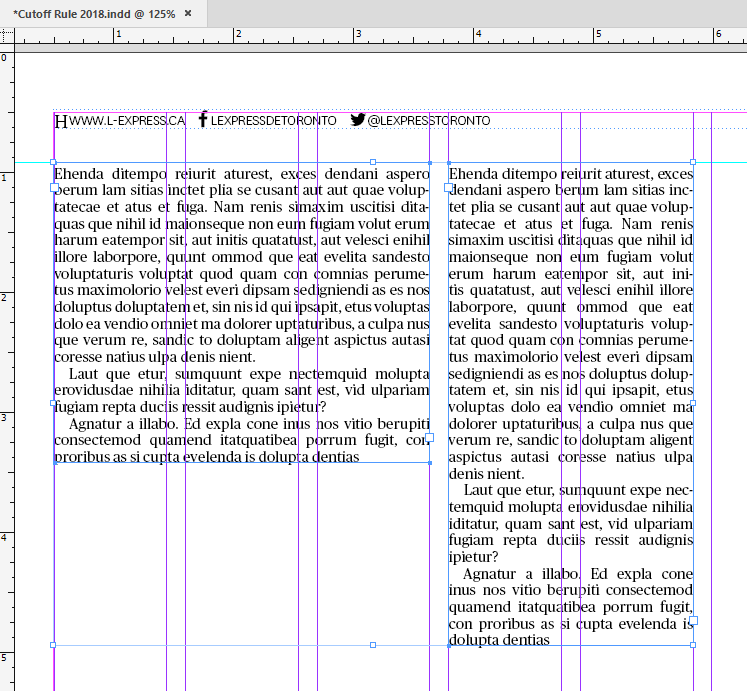Screen dimensions: 747x691
Task: Click the left-middle selection handle
Action: tap(53, 403)
